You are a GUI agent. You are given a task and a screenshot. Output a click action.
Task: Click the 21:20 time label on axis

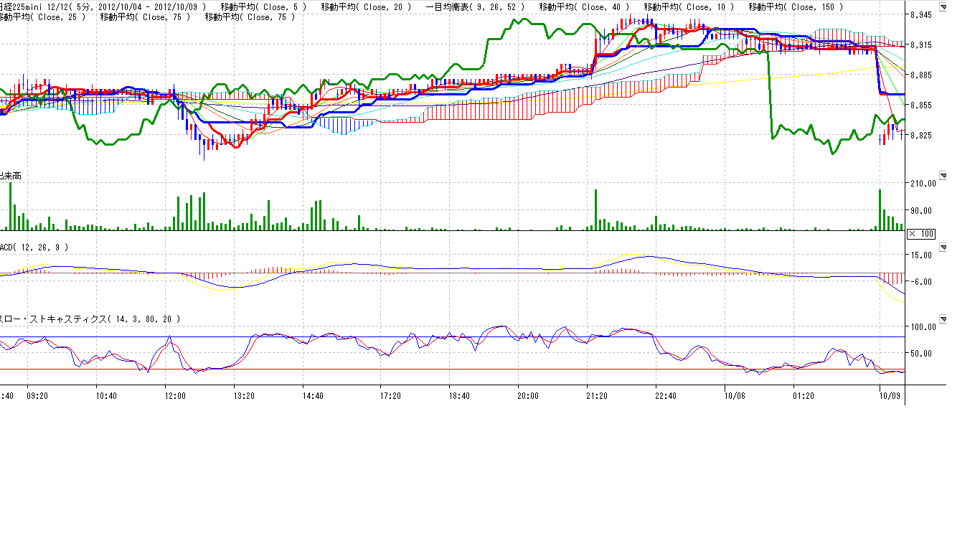click(x=597, y=395)
